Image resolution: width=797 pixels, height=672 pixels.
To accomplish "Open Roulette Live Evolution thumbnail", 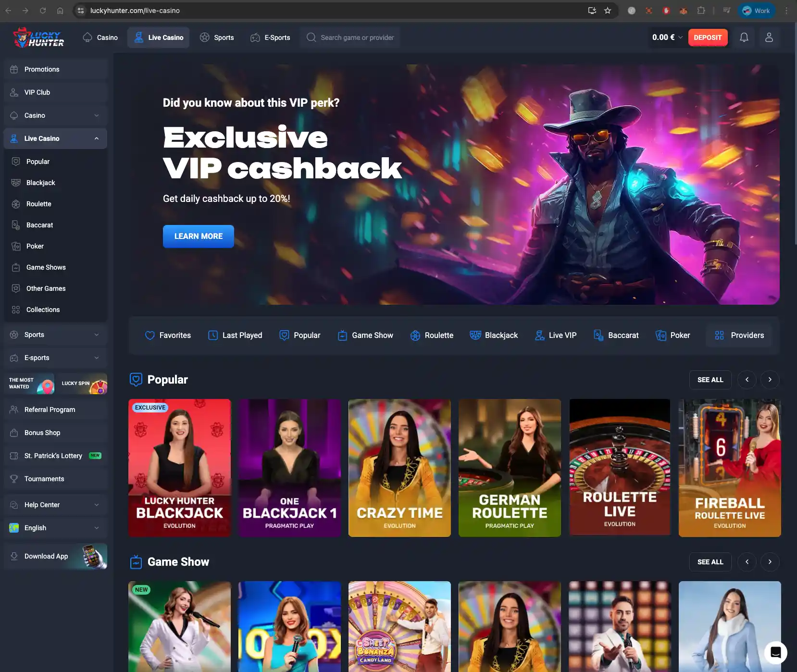I will (620, 468).
